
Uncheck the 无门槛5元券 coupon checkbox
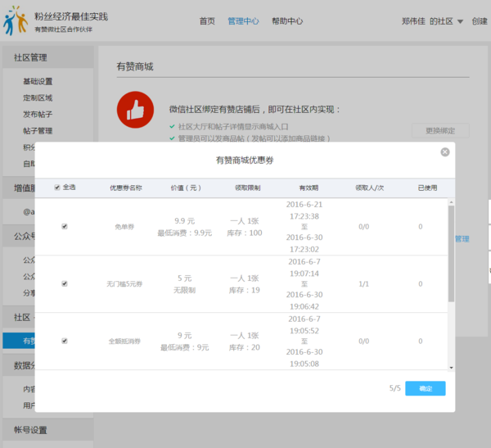[x=65, y=283]
